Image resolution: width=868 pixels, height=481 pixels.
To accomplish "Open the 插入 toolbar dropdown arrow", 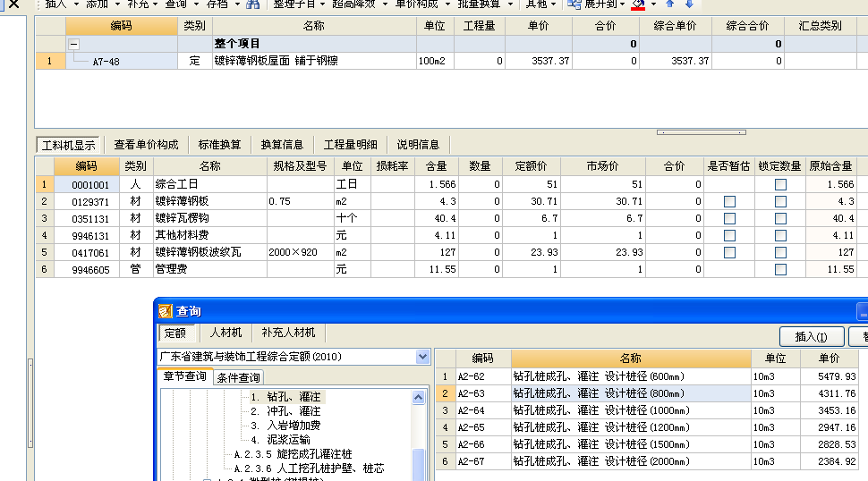I will click(x=76, y=4).
